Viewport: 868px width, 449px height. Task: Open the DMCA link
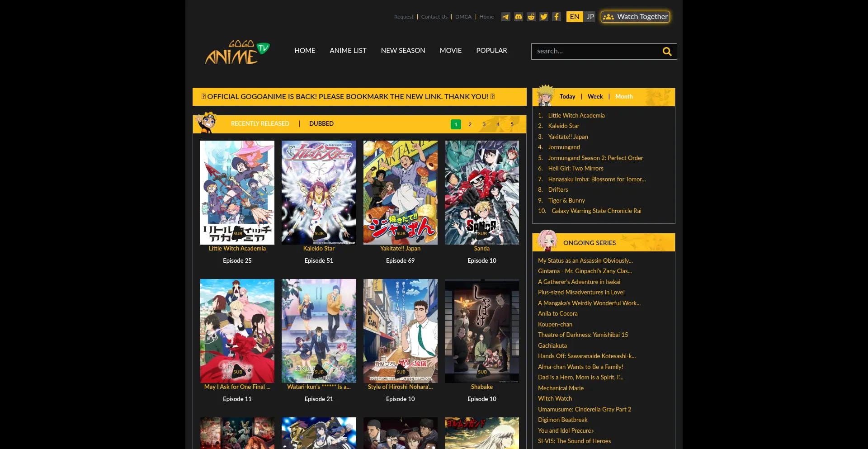pos(463,17)
